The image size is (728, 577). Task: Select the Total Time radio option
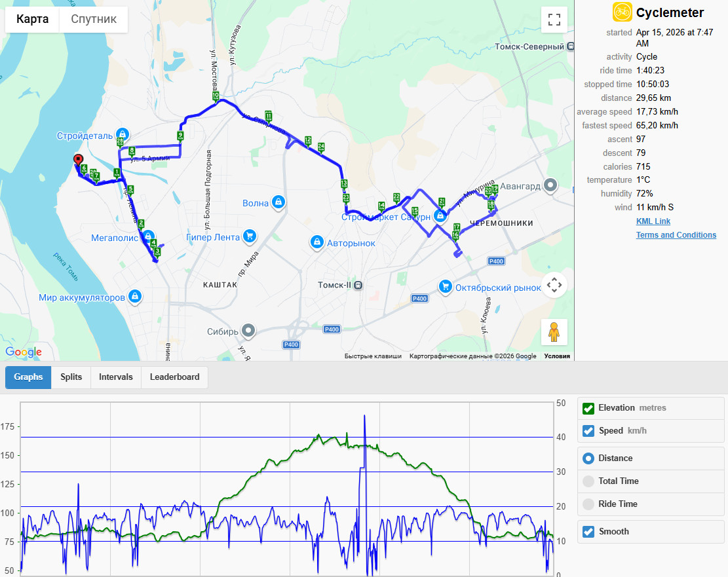588,481
